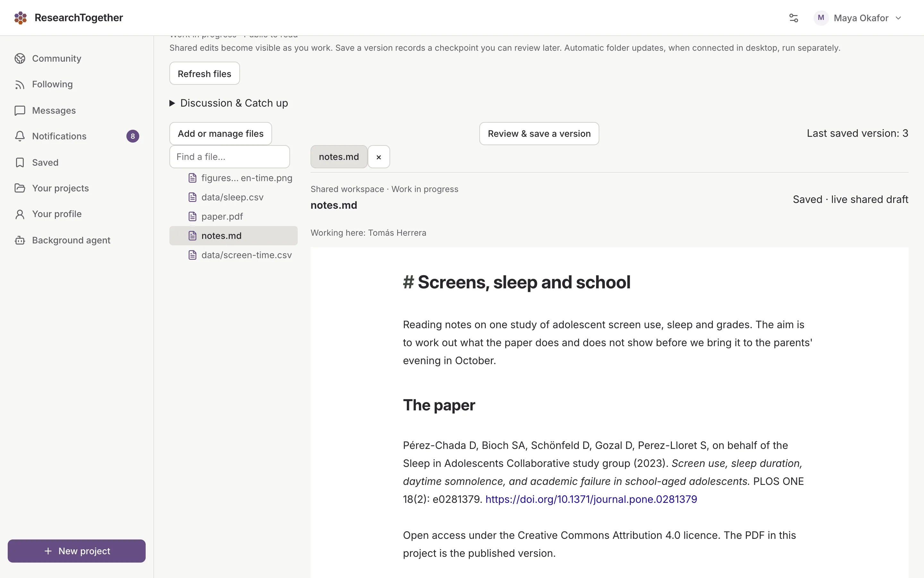
Task: Click the Notifications bell icon
Action: click(x=20, y=136)
